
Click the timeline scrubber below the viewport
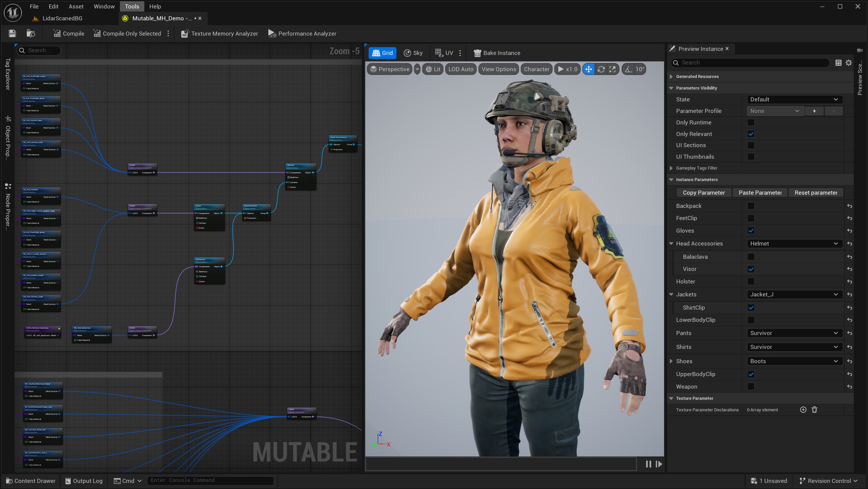500,464
